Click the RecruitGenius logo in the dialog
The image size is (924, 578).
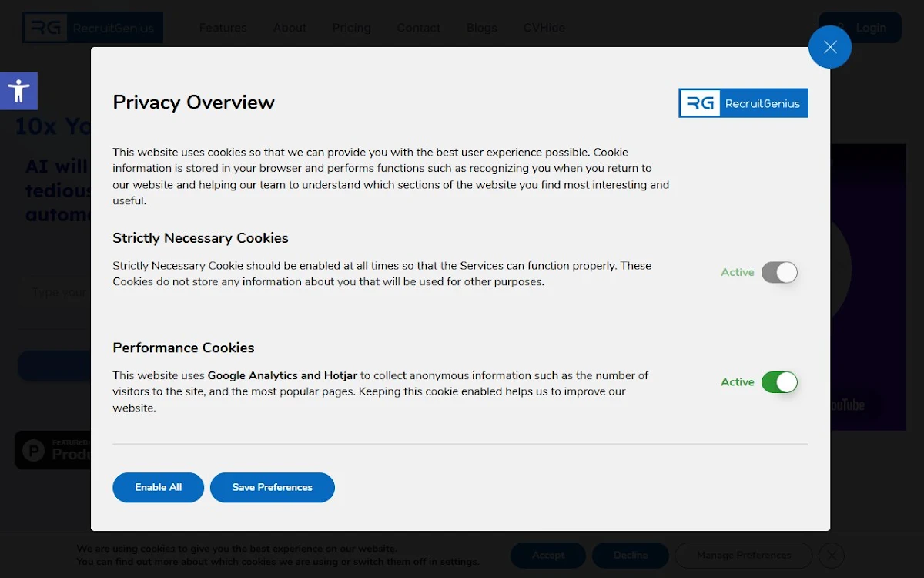click(x=743, y=103)
